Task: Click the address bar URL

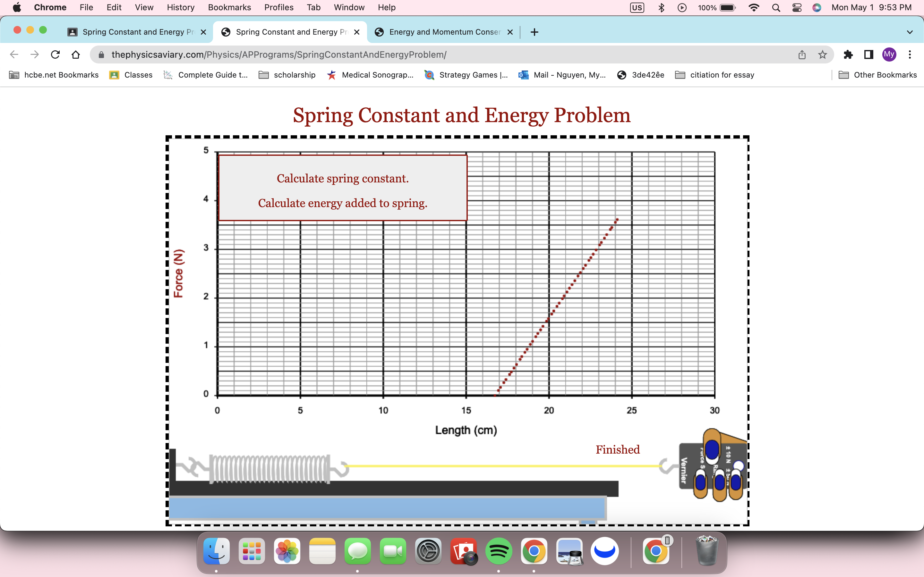Action: (279, 54)
